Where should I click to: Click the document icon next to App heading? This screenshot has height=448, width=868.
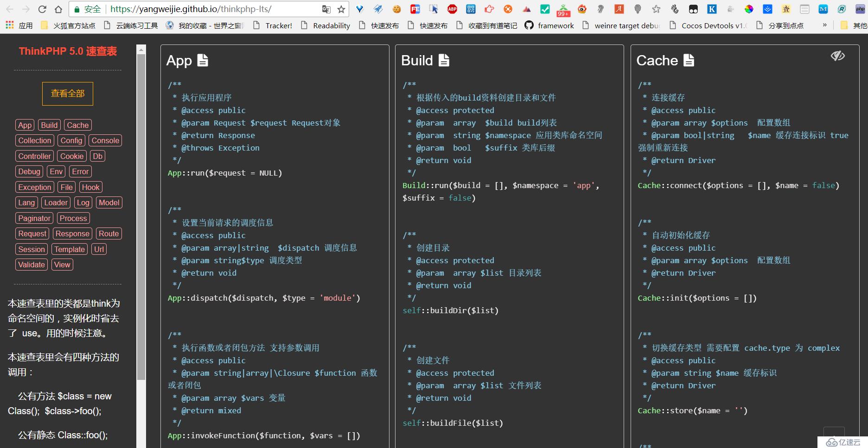pos(203,60)
